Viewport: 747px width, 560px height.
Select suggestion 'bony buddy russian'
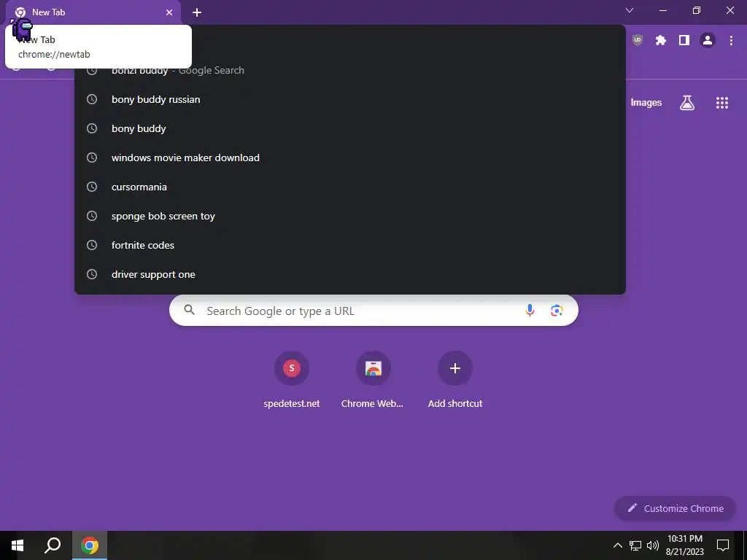pos(349,99)
